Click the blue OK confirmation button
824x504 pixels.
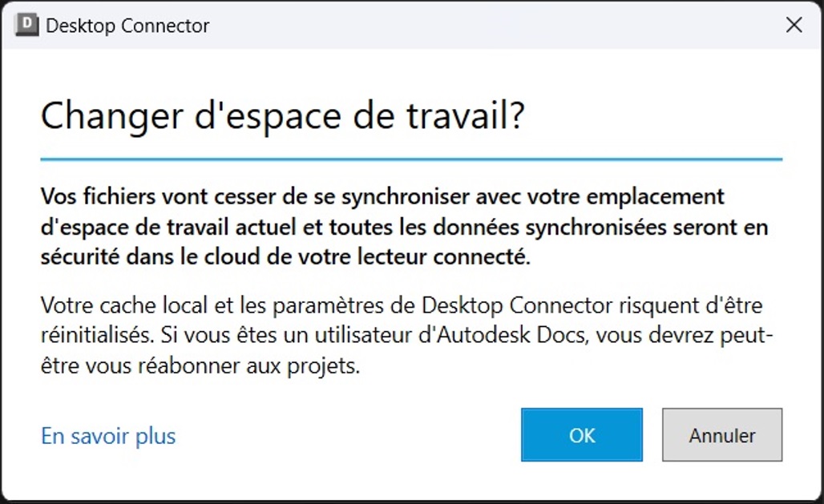click(x=580, y=435)
